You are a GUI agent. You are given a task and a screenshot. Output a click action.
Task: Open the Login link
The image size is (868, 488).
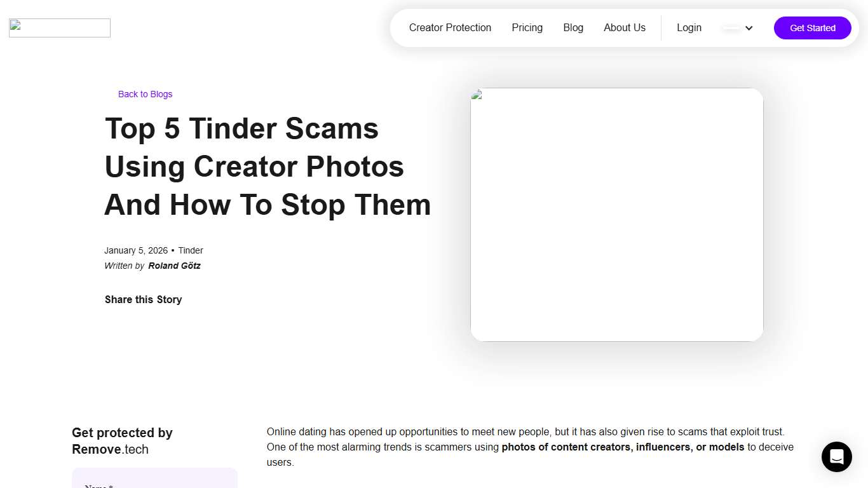pos(689,28)
